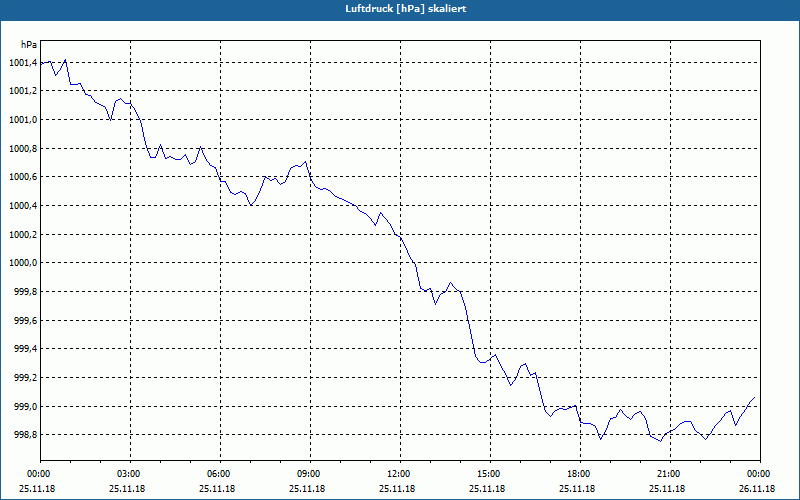Select the y-axis label 1001,4
Screen dimensions: 800x500
[x=23, y=63]
